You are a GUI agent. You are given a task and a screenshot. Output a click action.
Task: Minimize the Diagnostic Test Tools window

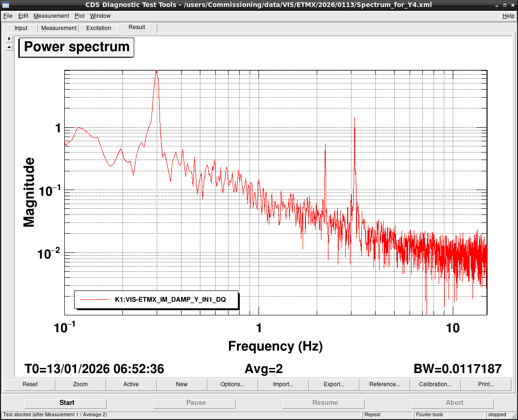click(x=497, y=5)
